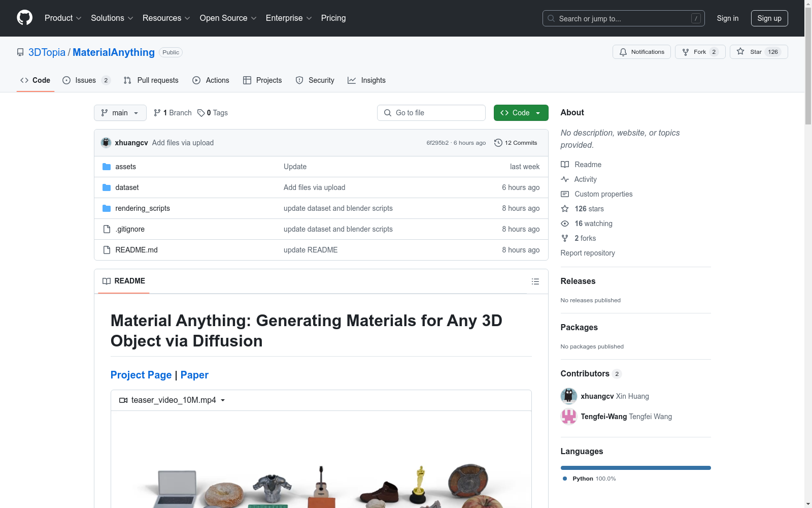
Task: Click the Tengfei-Wang contributor avatar
Action: click(569, 417)
